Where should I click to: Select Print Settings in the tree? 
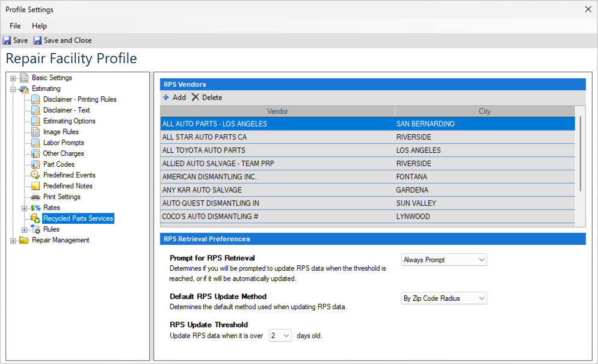pos(62,197)
